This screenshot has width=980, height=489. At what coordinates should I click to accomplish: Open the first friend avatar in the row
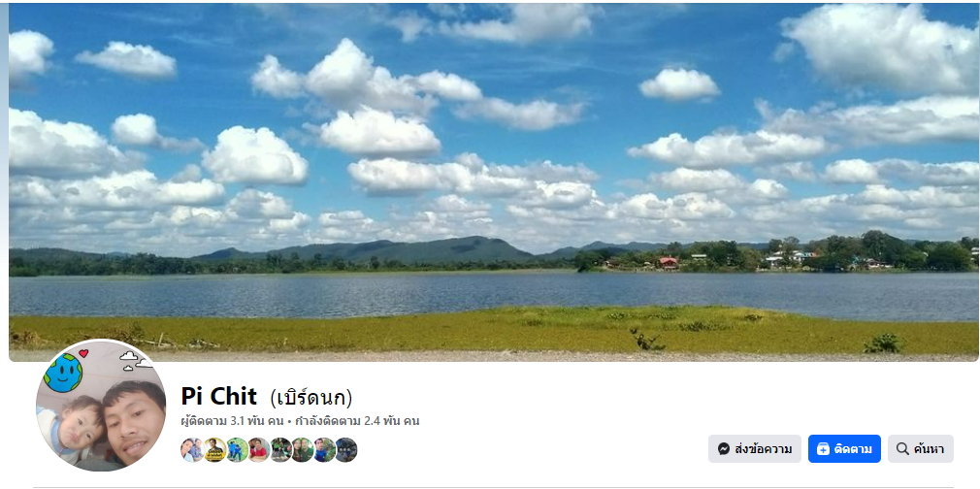click(x=193, y=449)
